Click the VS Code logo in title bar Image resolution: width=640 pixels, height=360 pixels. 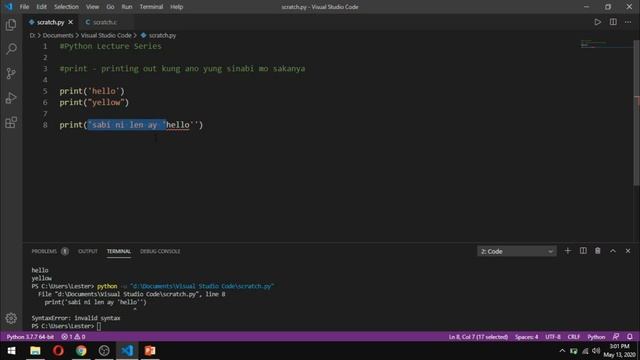(9, 7)
